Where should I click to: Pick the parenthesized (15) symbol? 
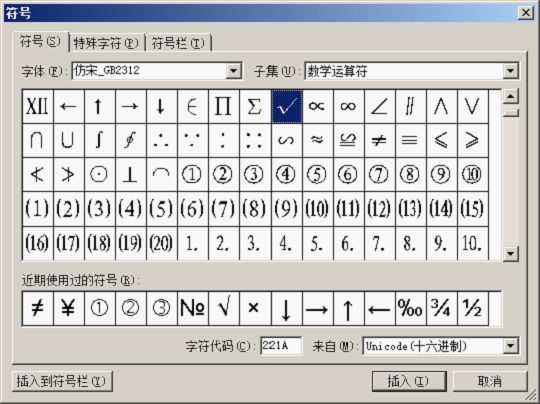[x=473, y=209]
